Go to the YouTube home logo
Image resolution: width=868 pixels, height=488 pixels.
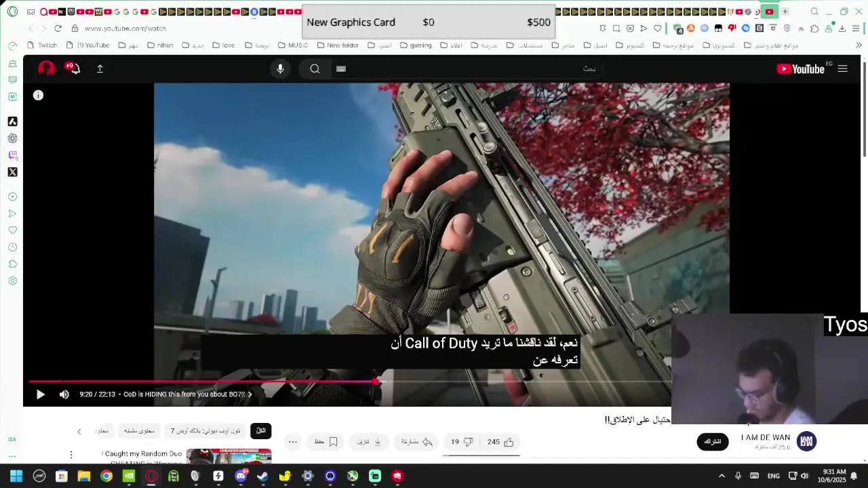800,68
